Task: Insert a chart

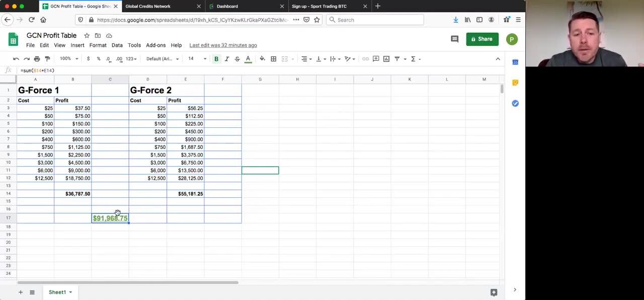Action: pos(386,59)
